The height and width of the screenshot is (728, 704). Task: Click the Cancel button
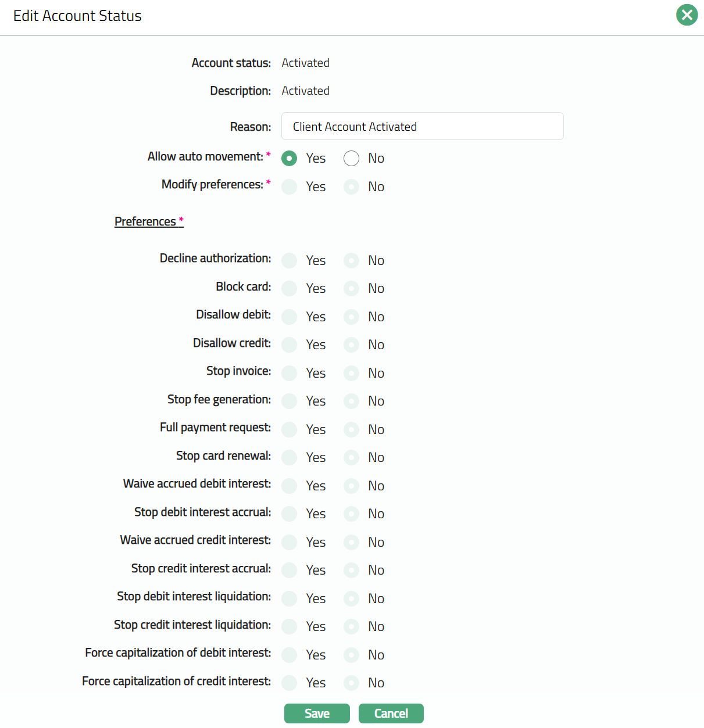391,713
